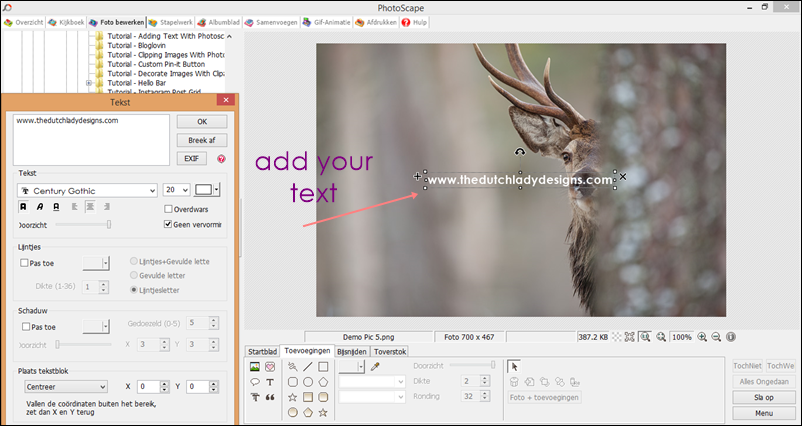Screen dimensions: 802x426
Task: Pick the heart clipart icon tool
Action: 270,367
